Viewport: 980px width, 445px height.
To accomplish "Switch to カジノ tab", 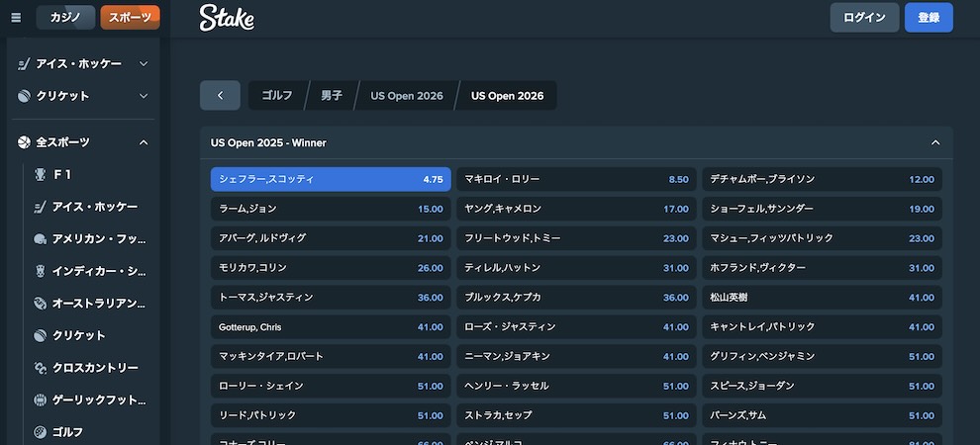I will [65, 18].
